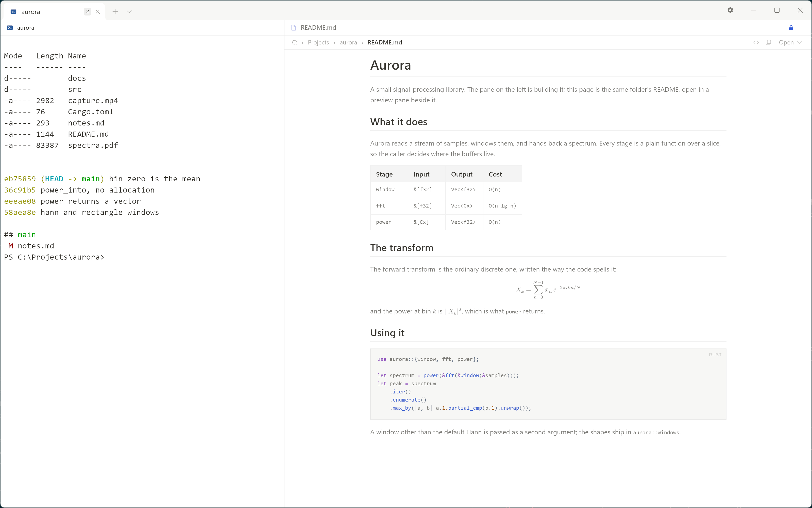This screenshot has width=812, height=508.
Task: Click the pane count badge 2
Action: [x=88, y=12]
